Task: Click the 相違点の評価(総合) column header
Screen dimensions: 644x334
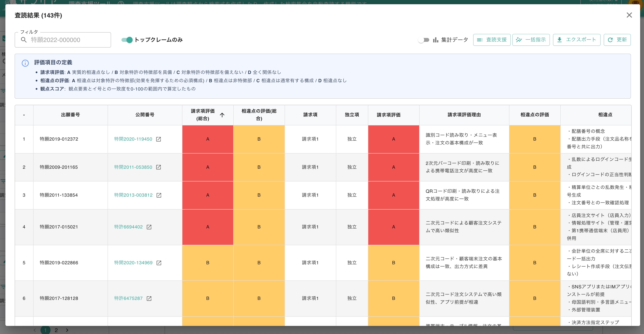Action: [259, 115]
